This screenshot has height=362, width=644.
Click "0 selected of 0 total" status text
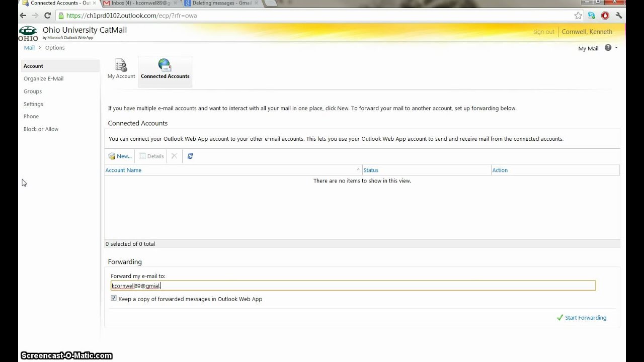tap(130, 244)
